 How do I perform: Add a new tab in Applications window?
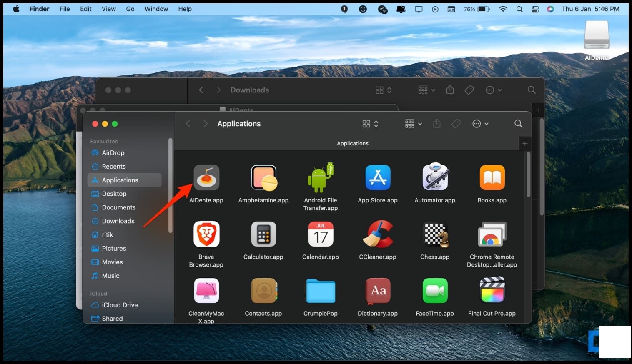525,143
